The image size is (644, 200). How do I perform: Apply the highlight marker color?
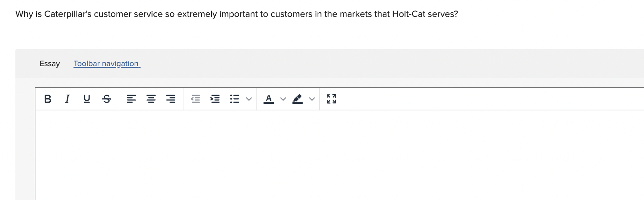point(297,99)
